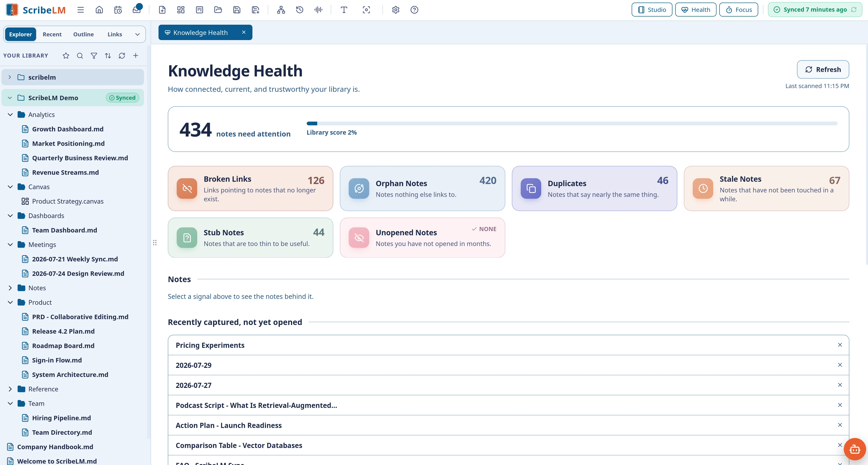The image size is (868, 465).
Task: Click the Library score progress bar
Action: 572,123
